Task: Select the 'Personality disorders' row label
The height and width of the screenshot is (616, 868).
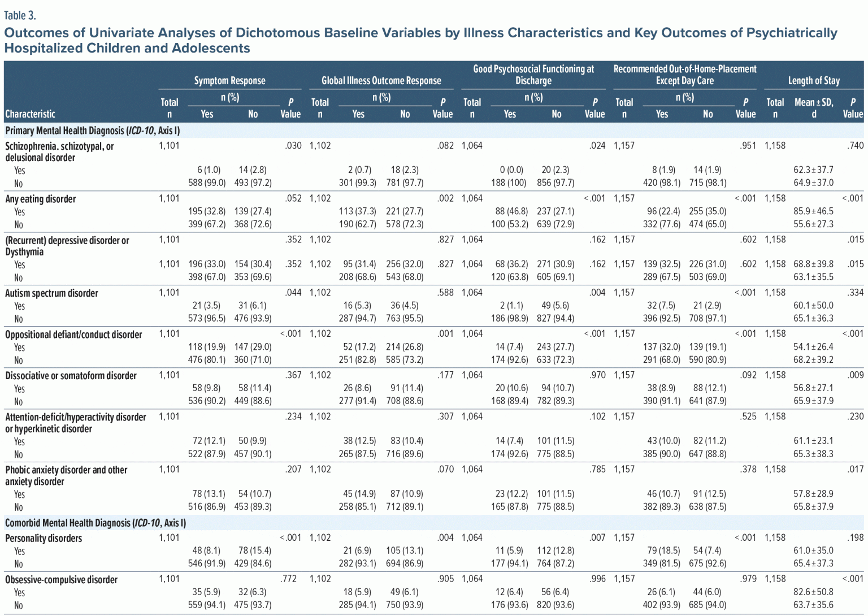Action: tap(44, 539)
